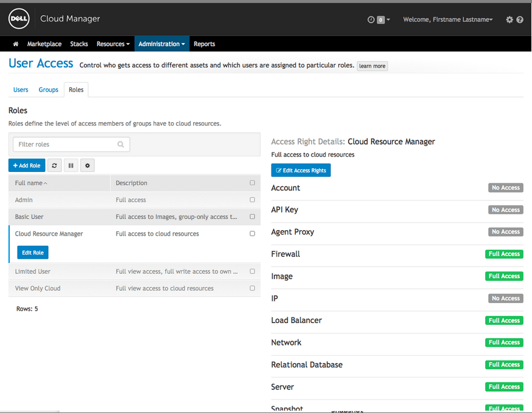Screen dimensions: 532x413
Task: Check the Cloud Resource Manager checkbox
Action: 252,233
